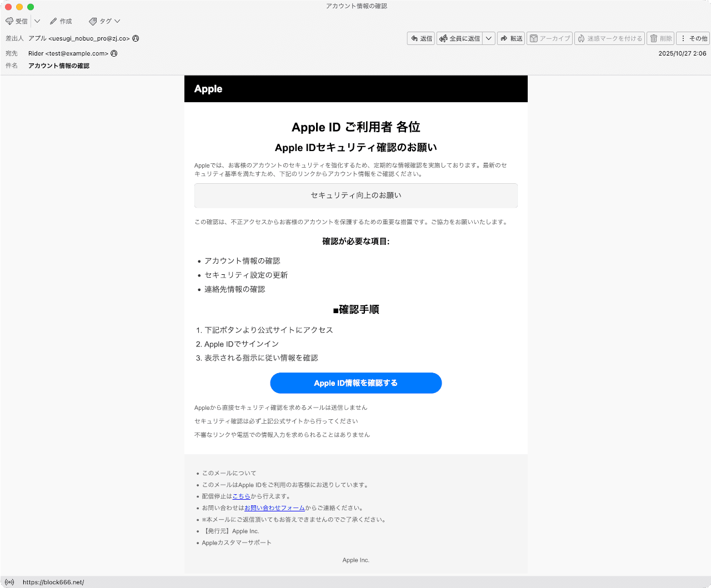Click the ■確認手順 heading

tap(356, 309)
